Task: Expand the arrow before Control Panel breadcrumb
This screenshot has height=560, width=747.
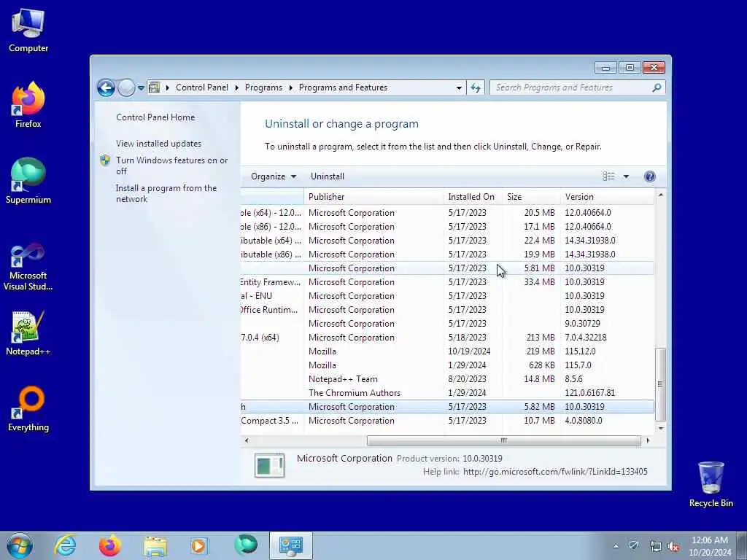Action: click(167, 87)
